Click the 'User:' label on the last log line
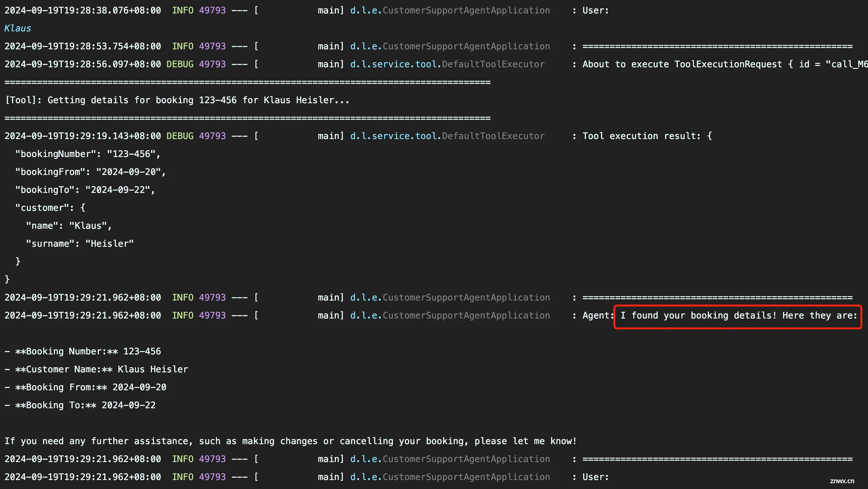 coord(596,477)
